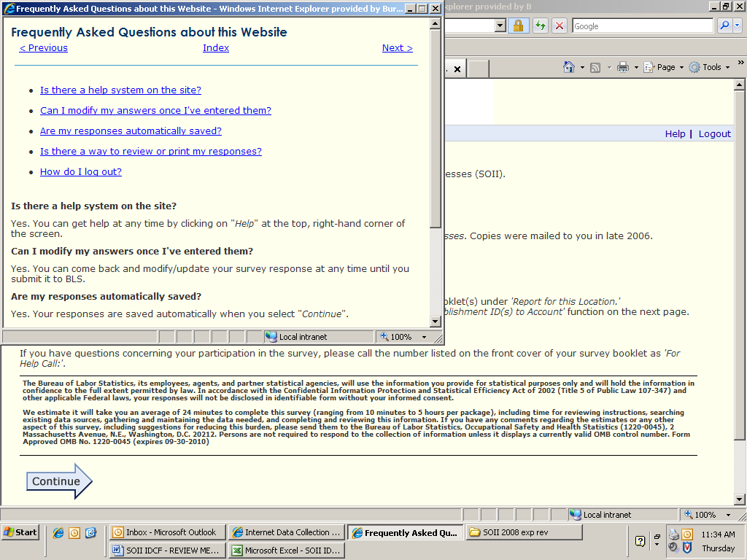The image size is (747, 560).
Task: Expand the popup window zoom level dropdown
Action: [x=424, y=337]
